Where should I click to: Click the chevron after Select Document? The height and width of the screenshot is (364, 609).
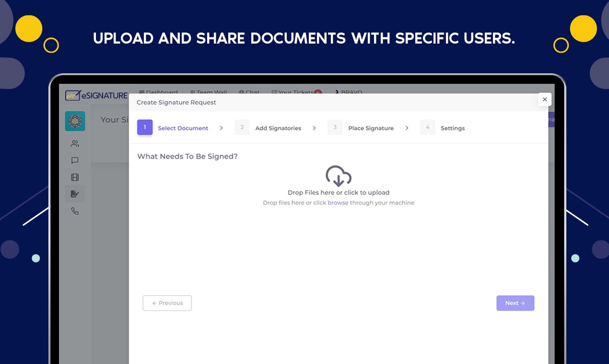tap(222, 128)
